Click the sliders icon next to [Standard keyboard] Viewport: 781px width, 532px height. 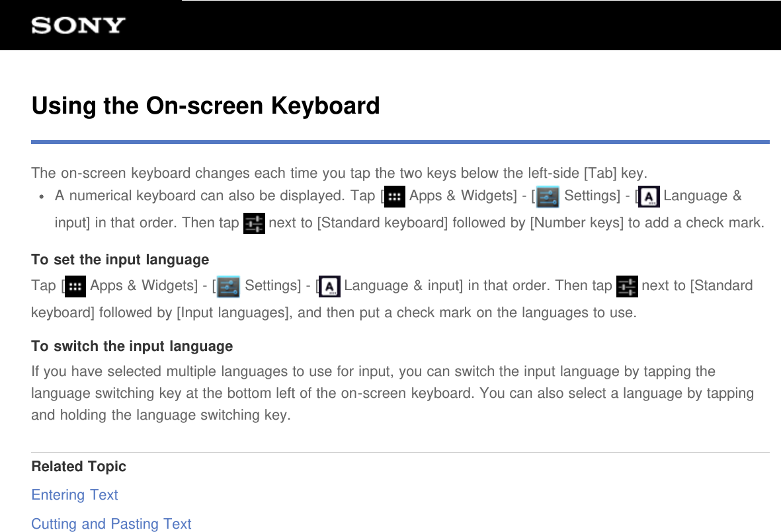pyautogui.click(x=254, y=223)
